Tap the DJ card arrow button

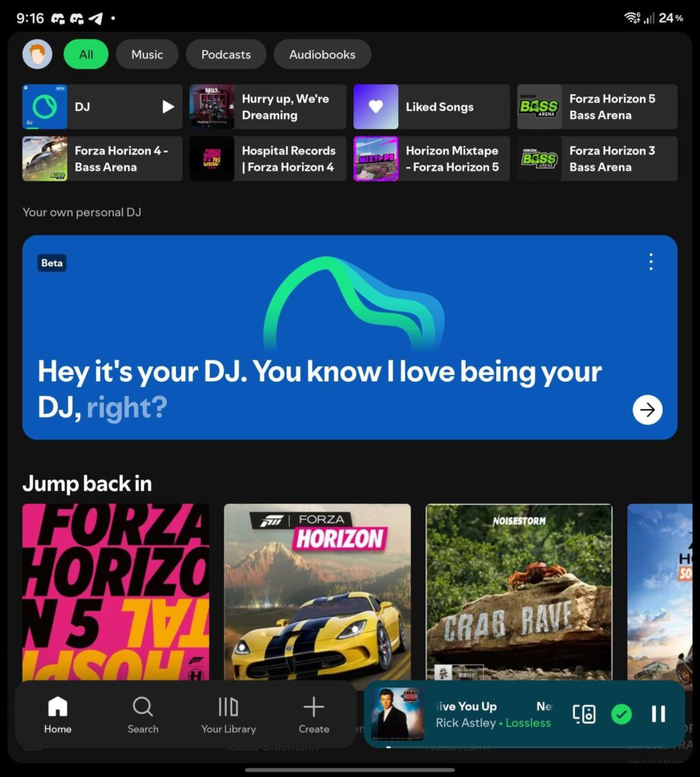tap(647, 410)
